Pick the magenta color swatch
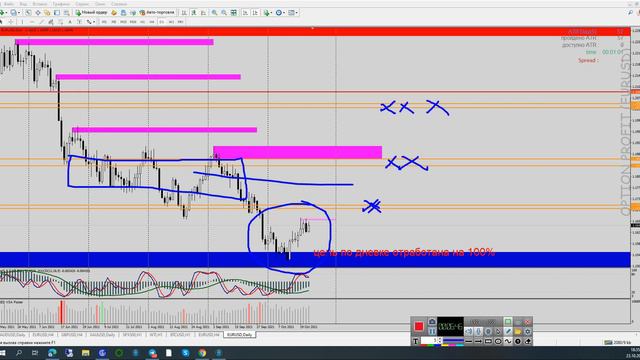Viewport: 640px width, 360px height. [x=452, y=345]
